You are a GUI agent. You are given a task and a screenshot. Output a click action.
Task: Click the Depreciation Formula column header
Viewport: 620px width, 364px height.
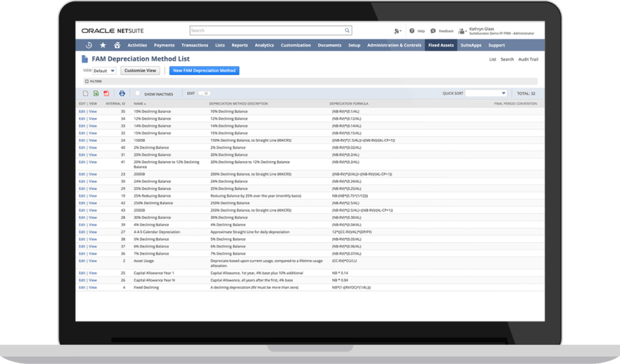coord(349,103)
